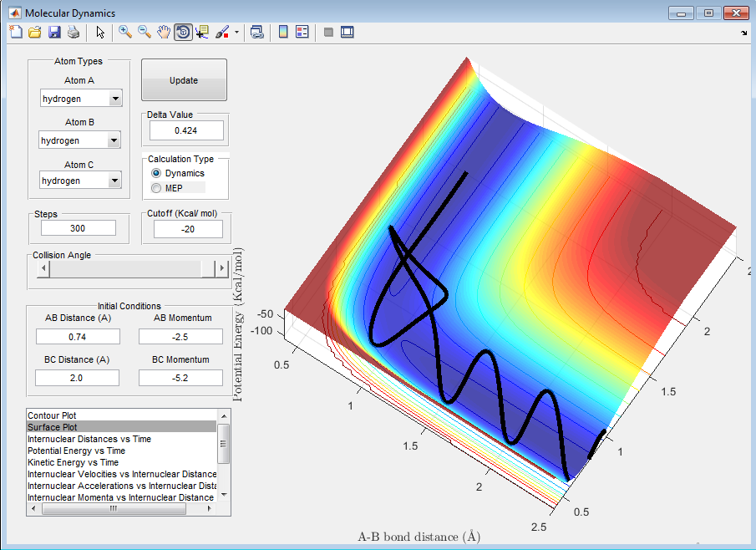Toggle the Rotate 3D tool
Screen dimensions: 756x550
183,32
